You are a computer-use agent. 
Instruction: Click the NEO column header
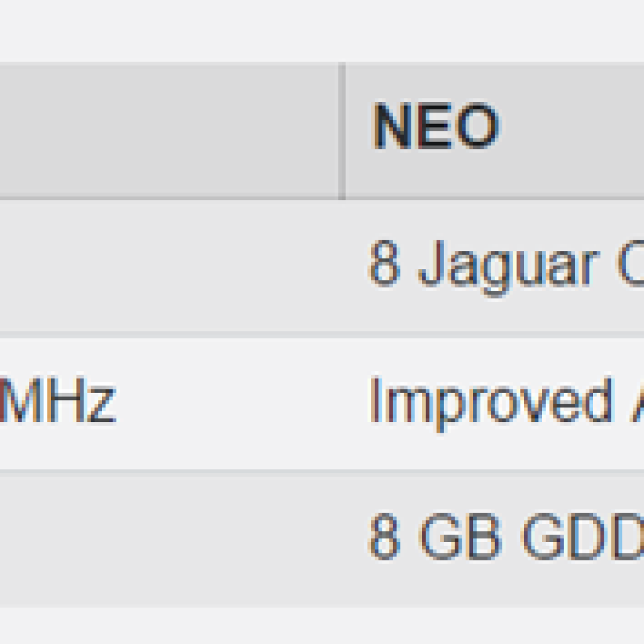tap(436, 126)
